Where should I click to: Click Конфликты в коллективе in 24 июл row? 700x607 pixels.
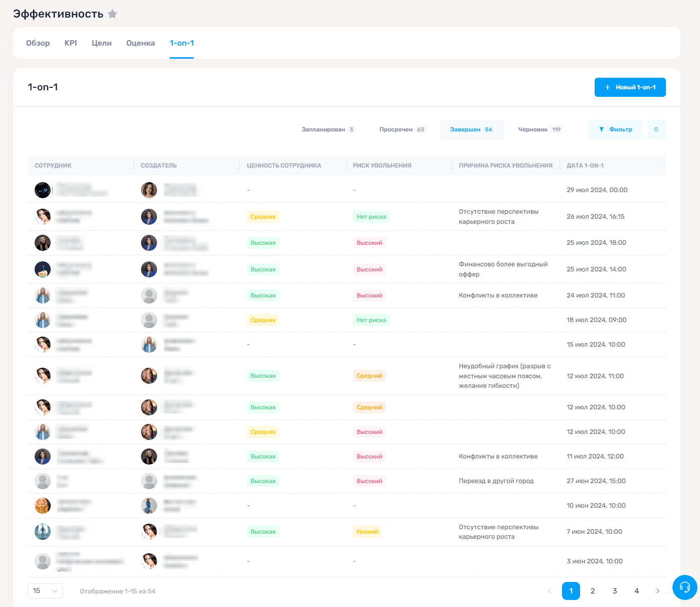click(498, 295)
